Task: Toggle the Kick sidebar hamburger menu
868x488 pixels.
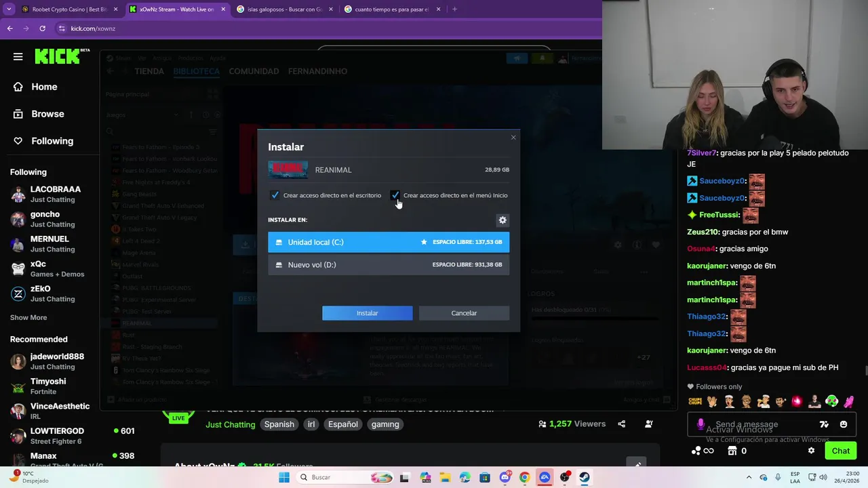Action: 18,57
